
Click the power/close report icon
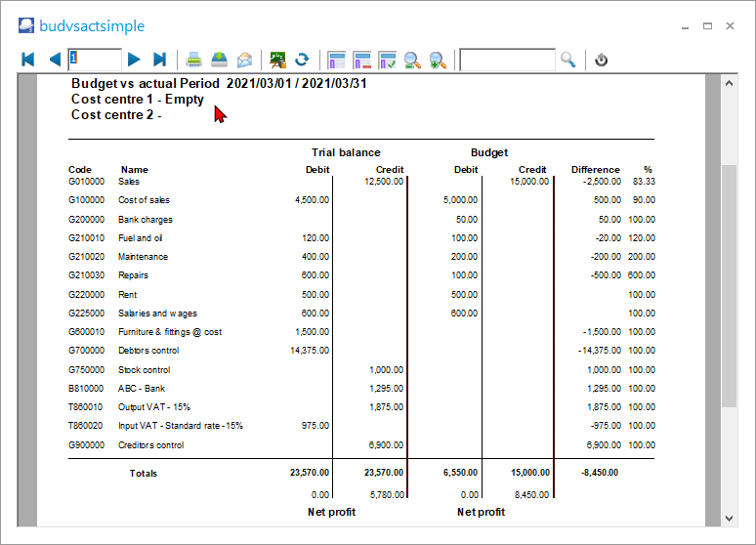pyautogui.click(x=602, y=60)
